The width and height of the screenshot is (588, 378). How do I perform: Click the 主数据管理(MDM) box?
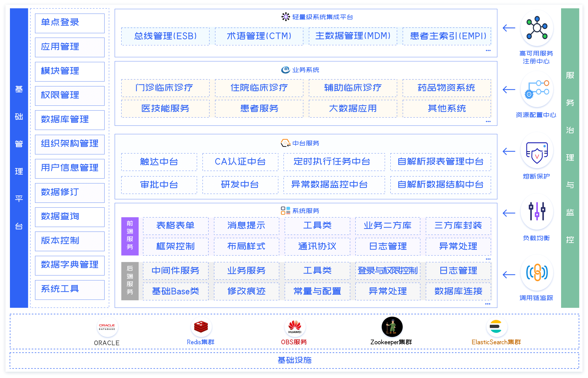point(353,36)
